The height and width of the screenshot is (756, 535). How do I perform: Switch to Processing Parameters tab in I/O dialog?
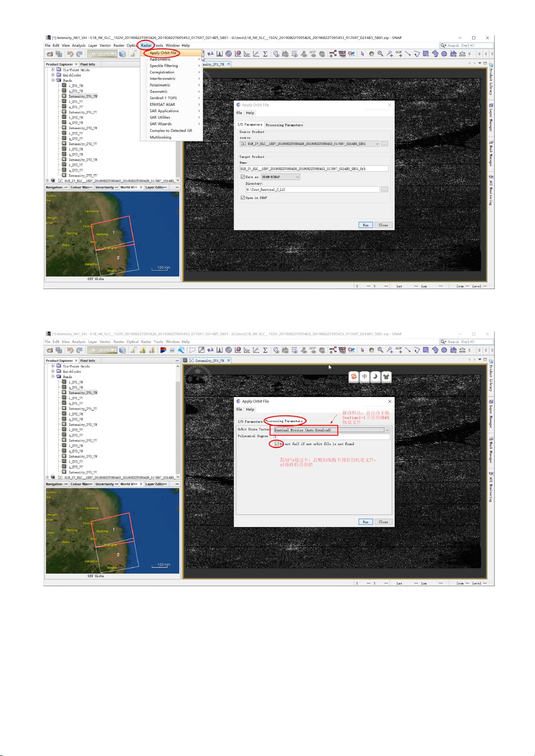click(284, 125)
